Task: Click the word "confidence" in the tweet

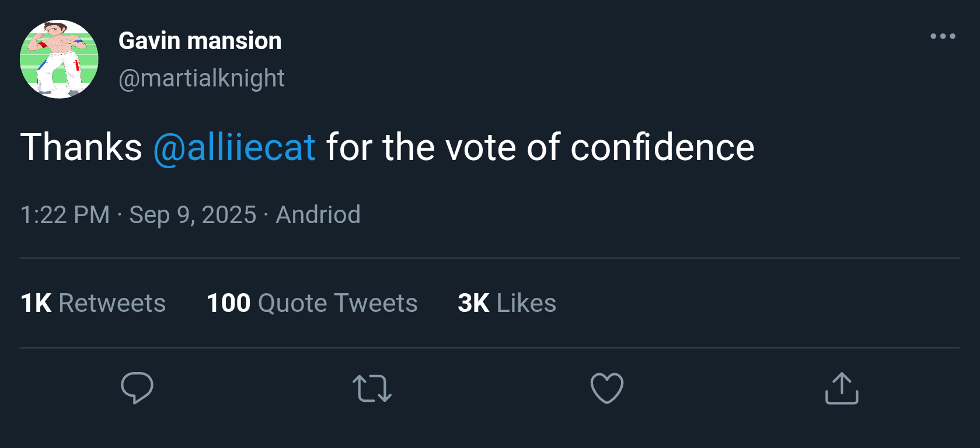Action: pos(662,147)
